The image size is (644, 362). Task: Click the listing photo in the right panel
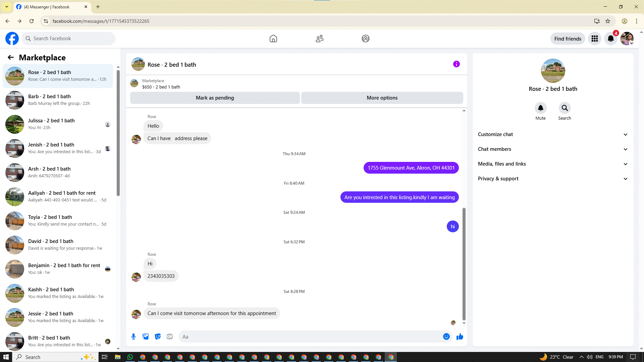point(553,71)
